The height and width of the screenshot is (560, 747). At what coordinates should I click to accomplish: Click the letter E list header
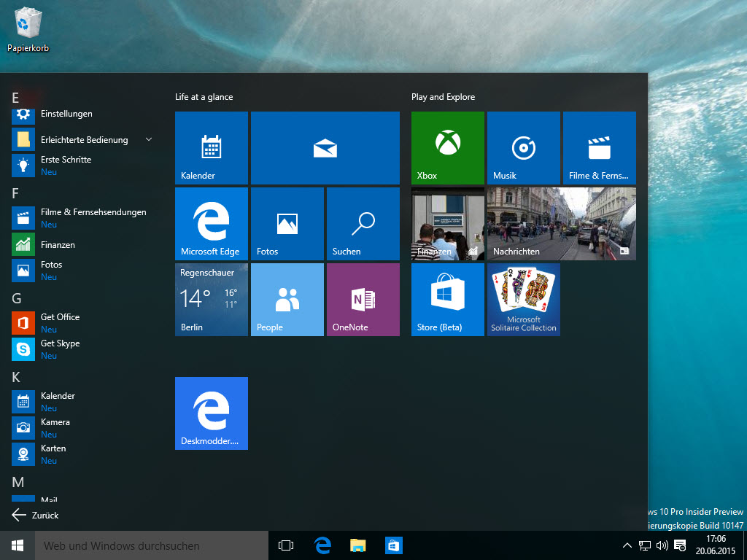[x=15, y=98]
